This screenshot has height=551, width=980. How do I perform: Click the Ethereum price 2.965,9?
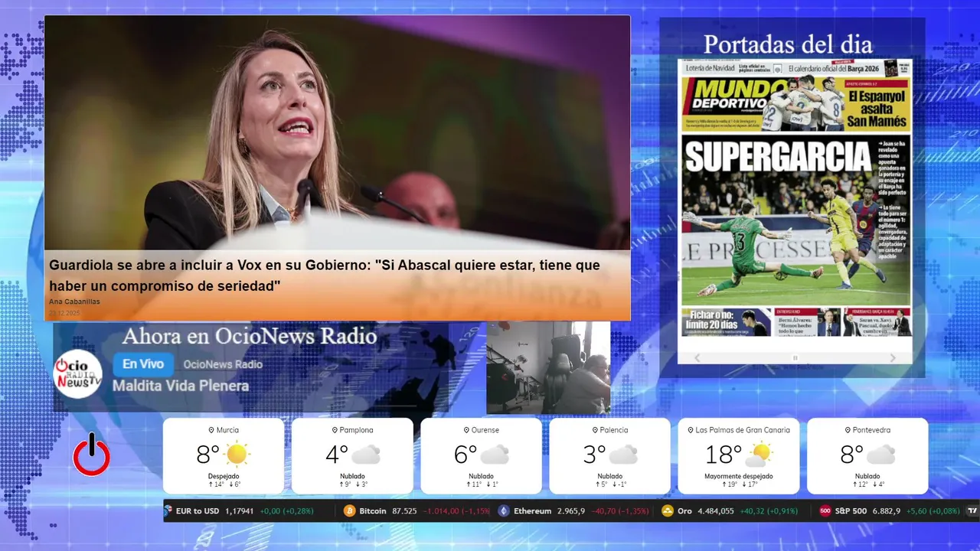tap(571, 510)
